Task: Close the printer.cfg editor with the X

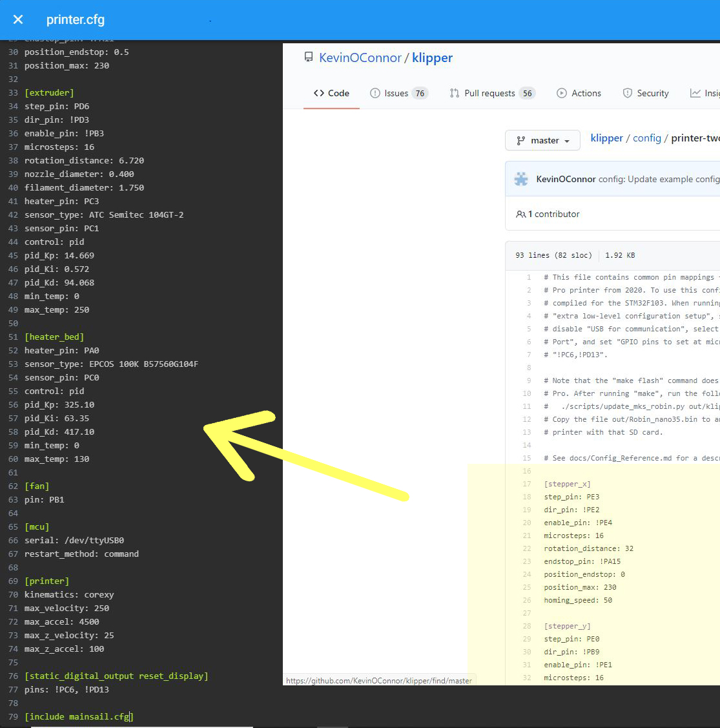Action: click(18, 19)
